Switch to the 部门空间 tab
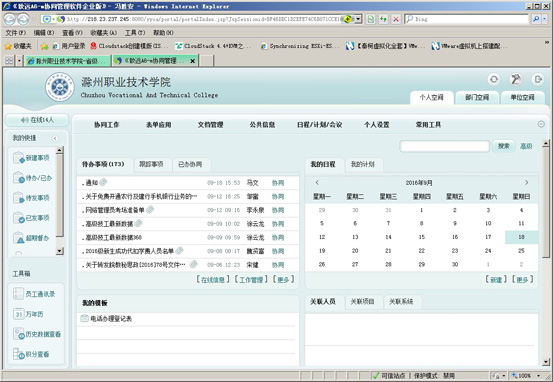This screenshot has width=553, height=382. (477, 97)
